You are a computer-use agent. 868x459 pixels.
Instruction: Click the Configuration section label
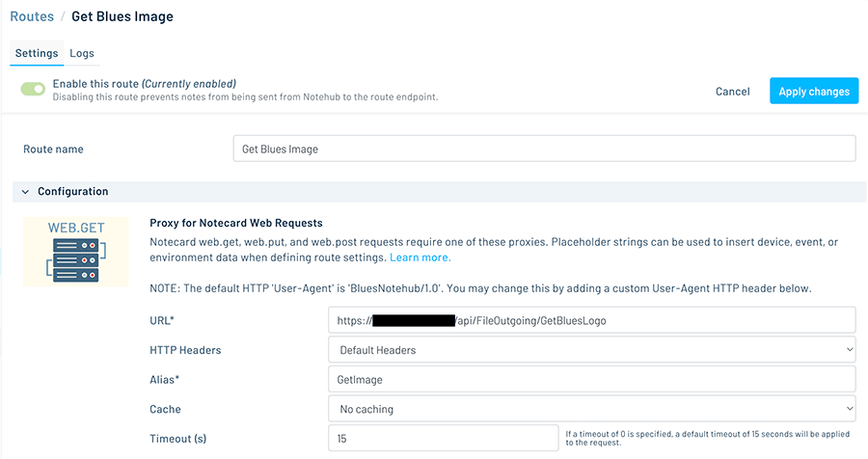click(x=73, y=192)
